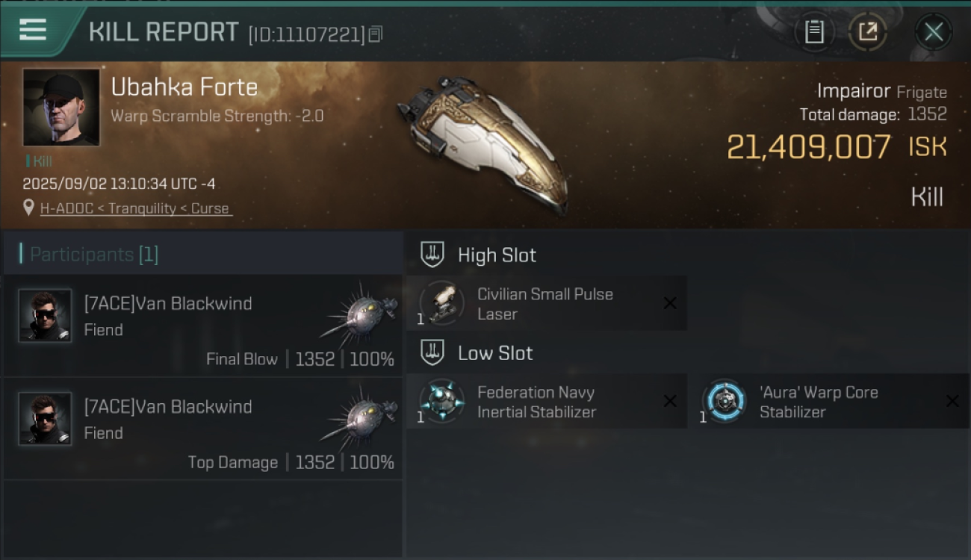
Task: Copy the kill report ID icon
Action: pyautogui.click(x=376, y=34)
